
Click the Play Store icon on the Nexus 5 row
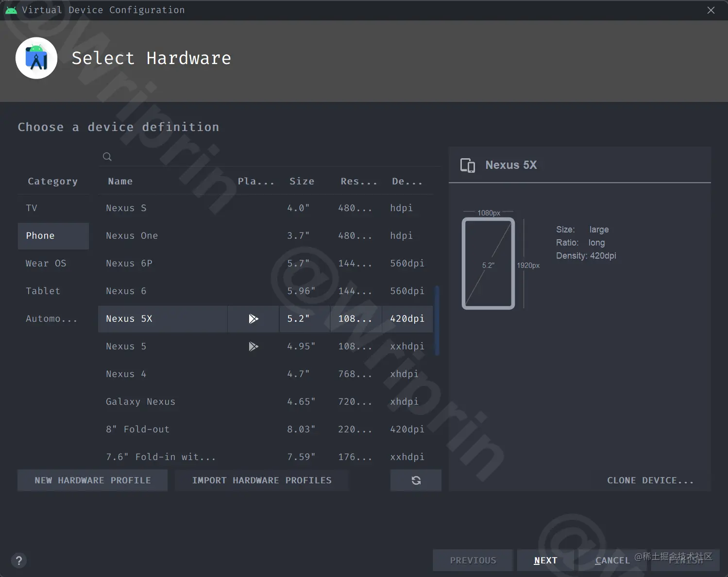tap(253, 346)
